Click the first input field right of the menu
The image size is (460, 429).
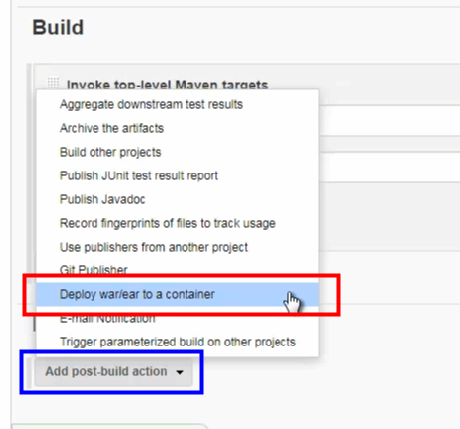coord(389,120)
